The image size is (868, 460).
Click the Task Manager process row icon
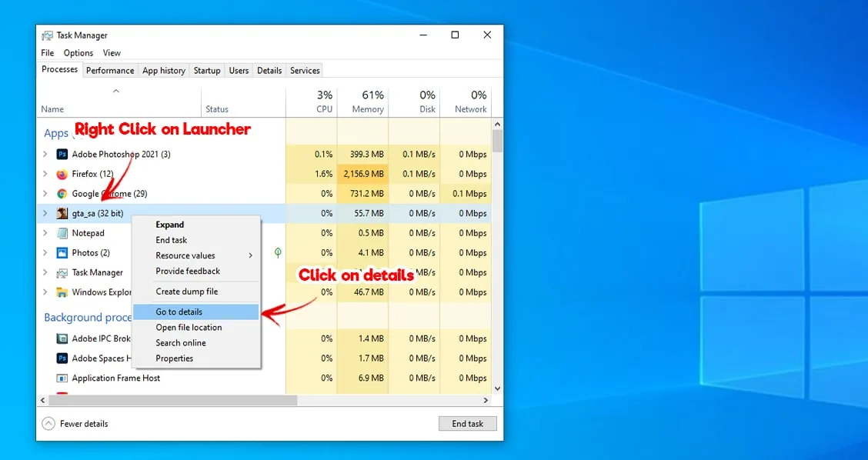(62, 272)
